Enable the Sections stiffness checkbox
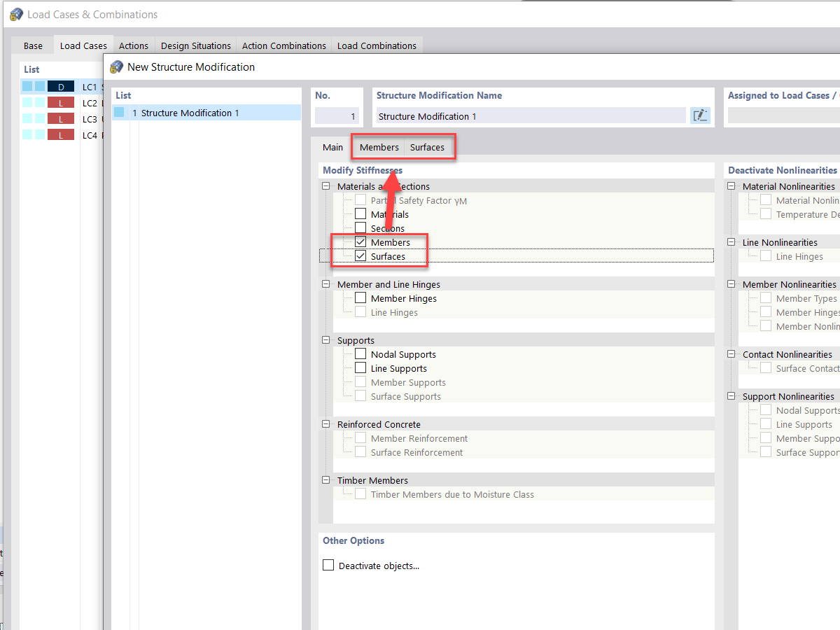The height and width of the screenshot is (630, 840). tap(360, 228)
